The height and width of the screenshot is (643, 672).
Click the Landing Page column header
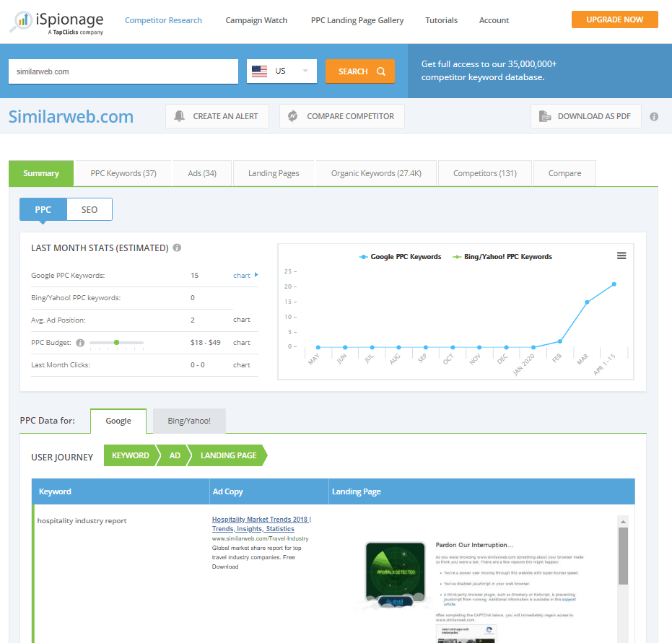(x=481, y=491)
